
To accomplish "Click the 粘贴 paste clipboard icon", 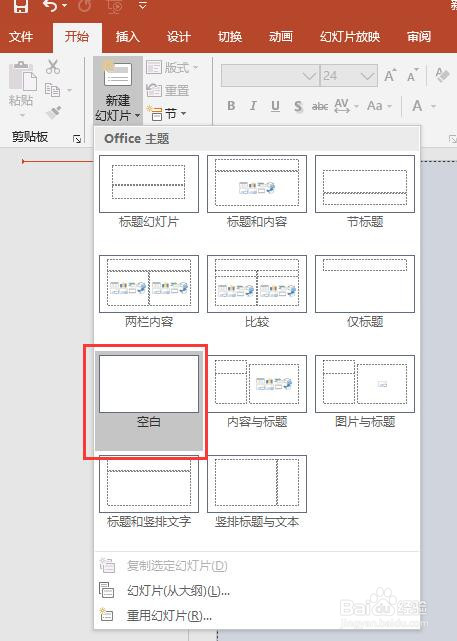I will point(22,76).
